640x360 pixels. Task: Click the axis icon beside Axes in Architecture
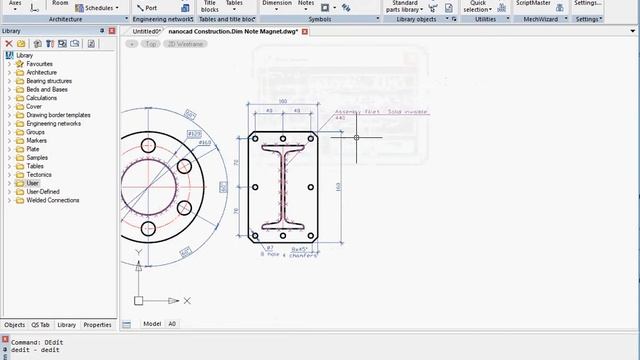click(35, 7)
